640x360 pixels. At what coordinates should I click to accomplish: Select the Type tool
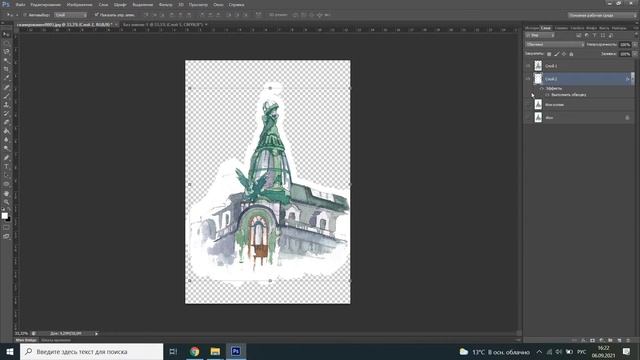pyautogui.click(x=6, y=166)
